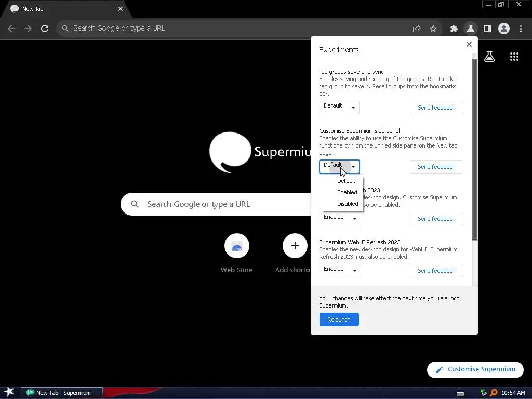
Task: Reload the page with the refresh icon
Action: [x=45, y=29]
